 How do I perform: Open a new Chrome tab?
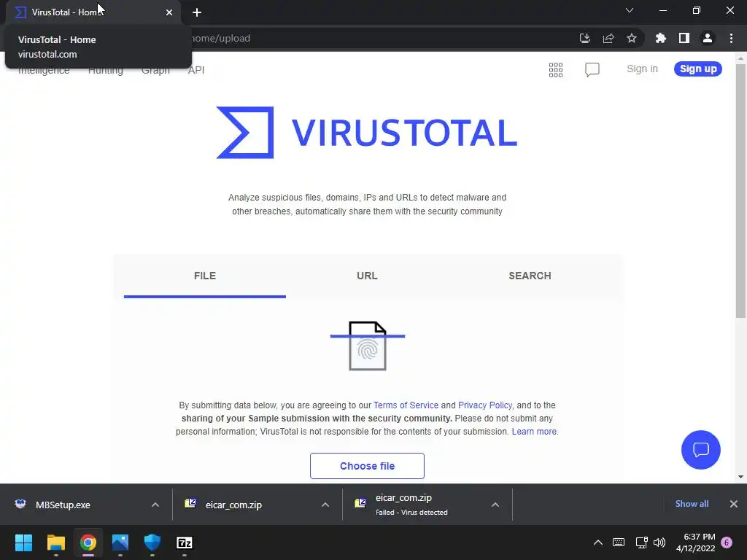coord(197,12)
